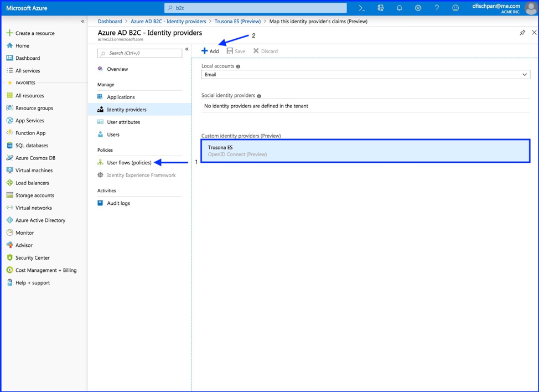Open help question mark icon
Viewport: 539px width, 392px height.
437,8
